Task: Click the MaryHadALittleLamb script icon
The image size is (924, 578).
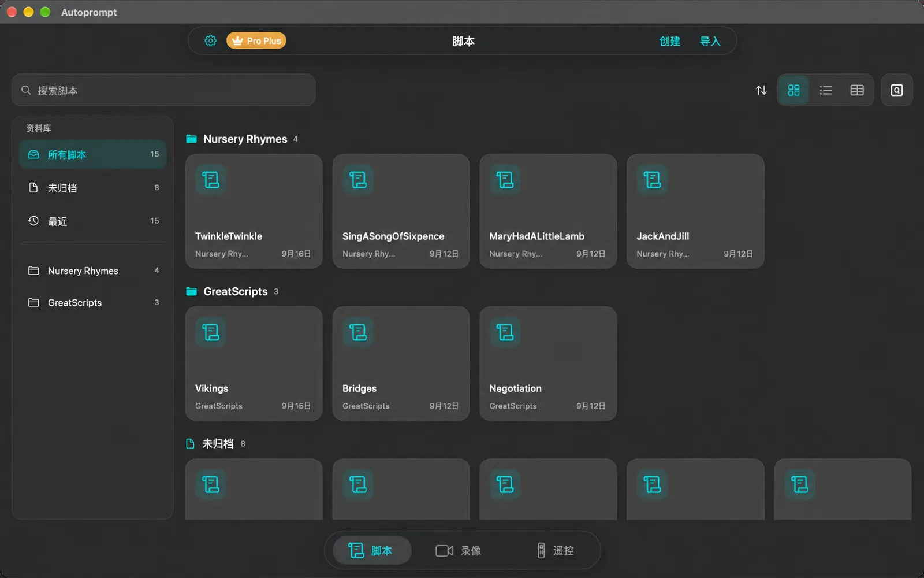Action: coord(505,180)
